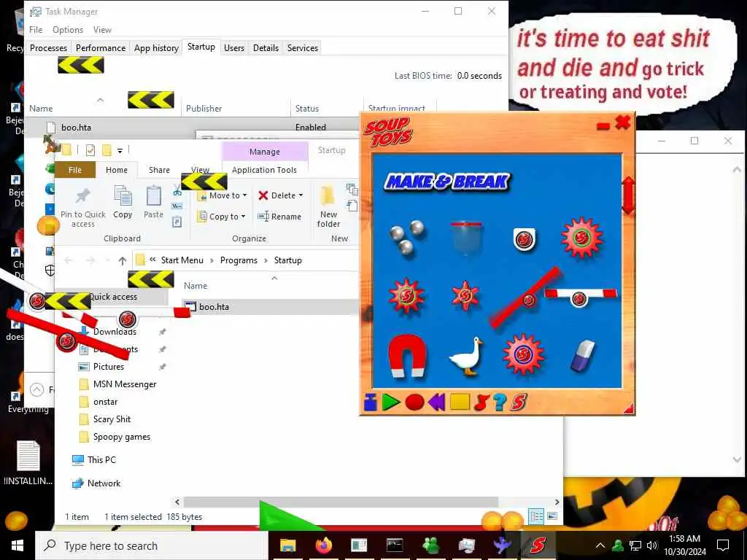Switch to details view icon in status bar

coord(536,516)
